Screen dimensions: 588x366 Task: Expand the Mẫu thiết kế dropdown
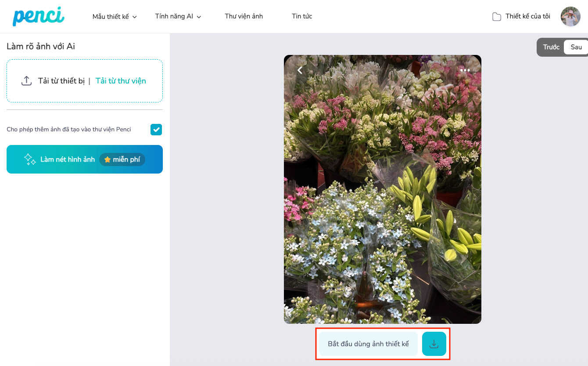pos(115,17)
